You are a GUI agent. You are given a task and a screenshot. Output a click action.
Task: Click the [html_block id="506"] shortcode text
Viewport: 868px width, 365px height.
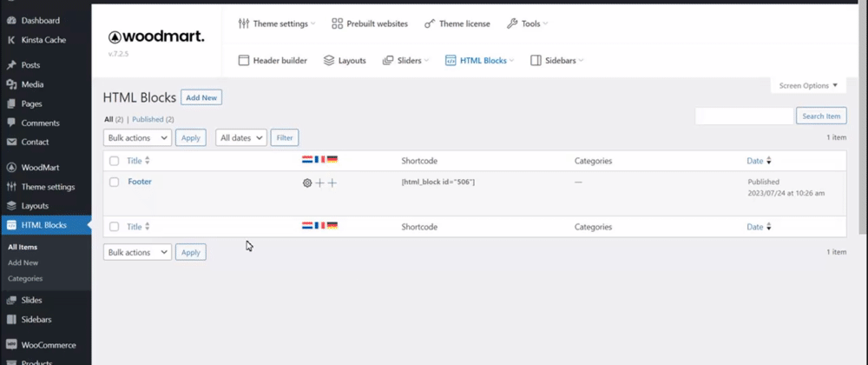point(437,182)
